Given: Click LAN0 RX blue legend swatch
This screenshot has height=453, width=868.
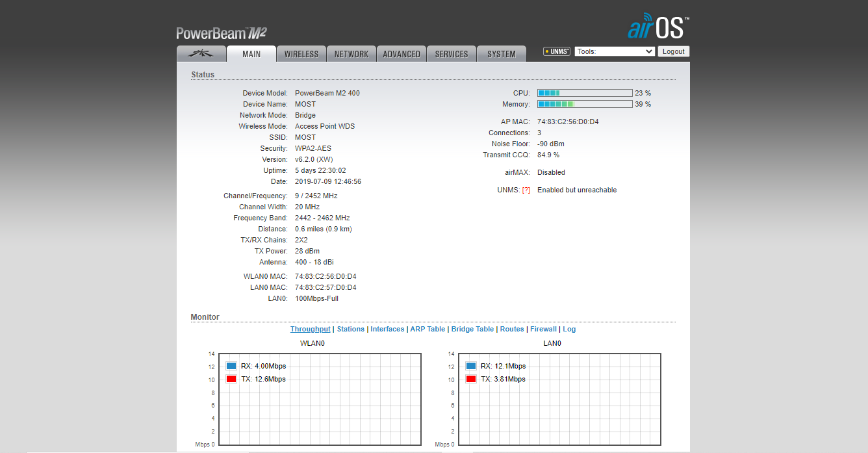Looking at the screenshot, I should [x=471, y=366].
